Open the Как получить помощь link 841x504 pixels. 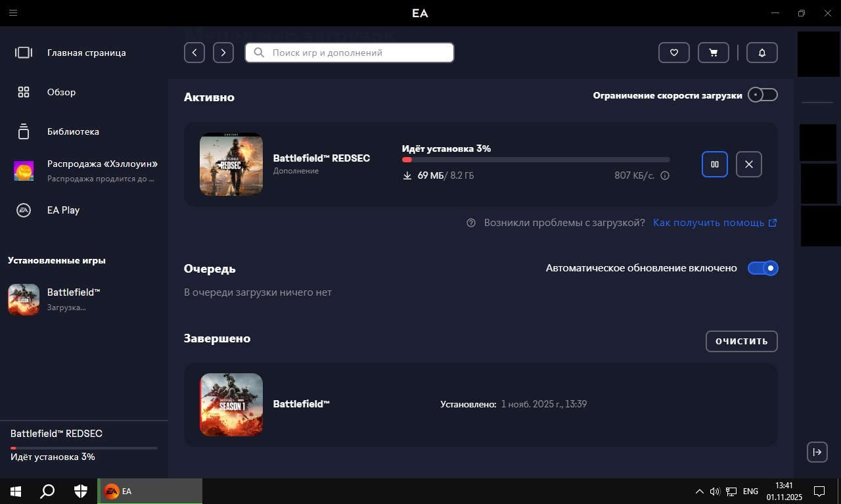[715, 223]
